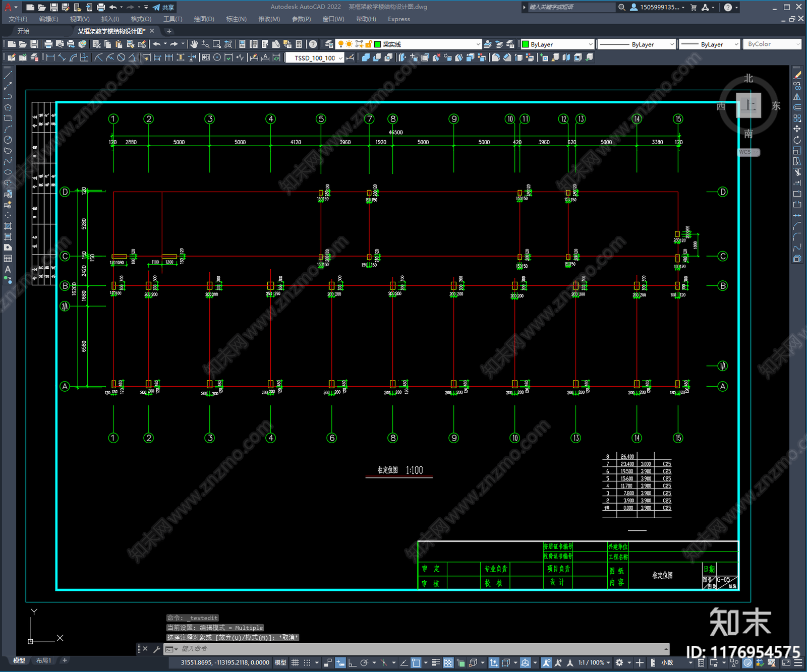Toggle Polar tracking in the status bar

[x=364, y=662]
